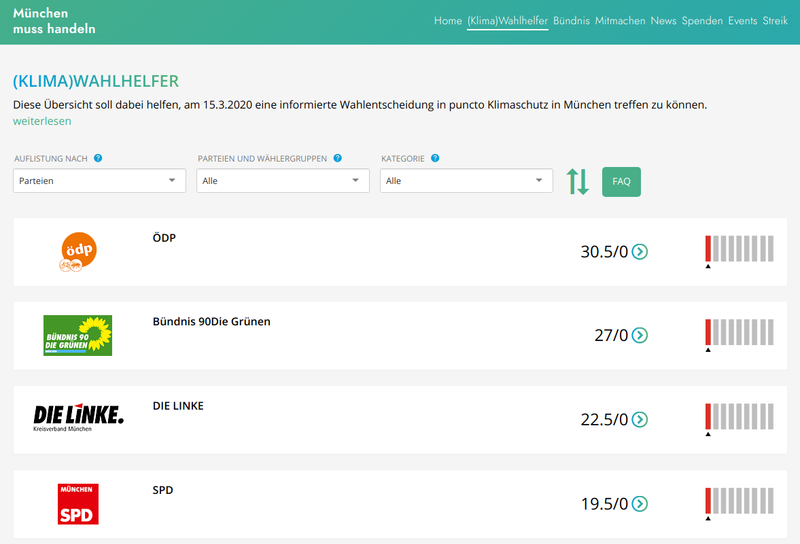Click the München muss handeln site title
Viewport: 800px width, 544px height.
(x=54, y=21)
